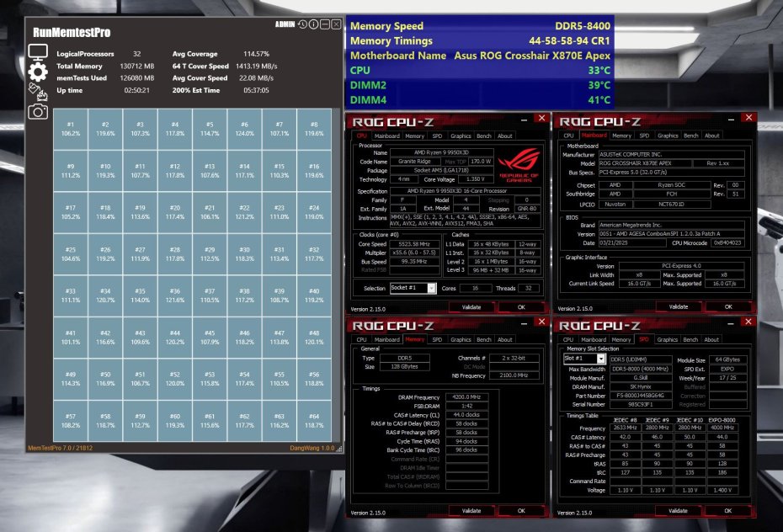Click the ADMIN label in RunMemtestPro
Viewport: 783px width, 532px height.
coord(285,24)
